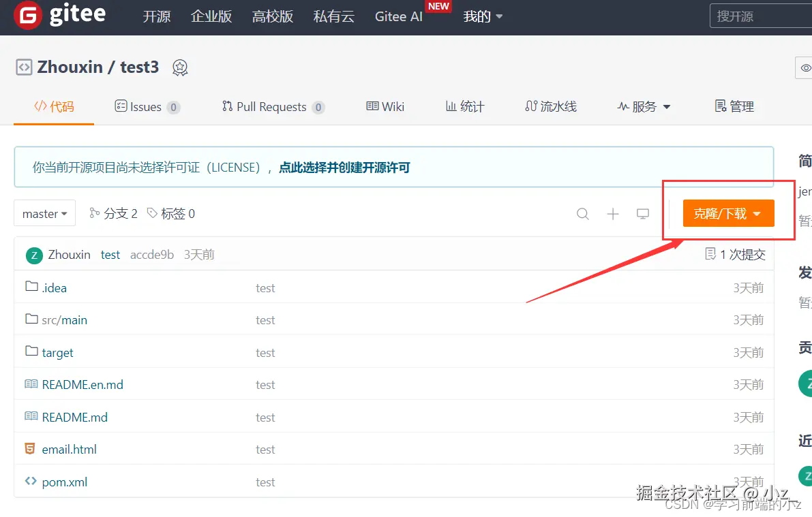Click the latest commit message test
The image size is (812, 517).
coord(110,255)
